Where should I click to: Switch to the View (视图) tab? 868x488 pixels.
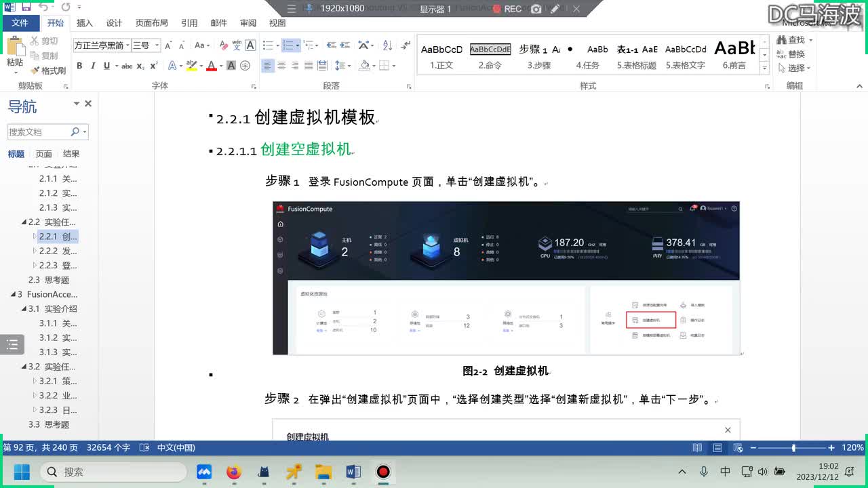[277, 23]
